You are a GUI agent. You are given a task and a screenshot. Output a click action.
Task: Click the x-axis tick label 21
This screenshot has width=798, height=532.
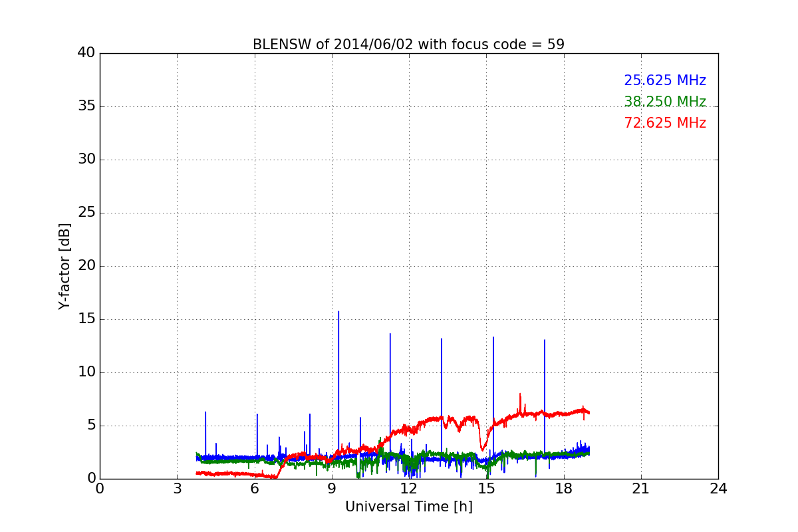point(641,488)
